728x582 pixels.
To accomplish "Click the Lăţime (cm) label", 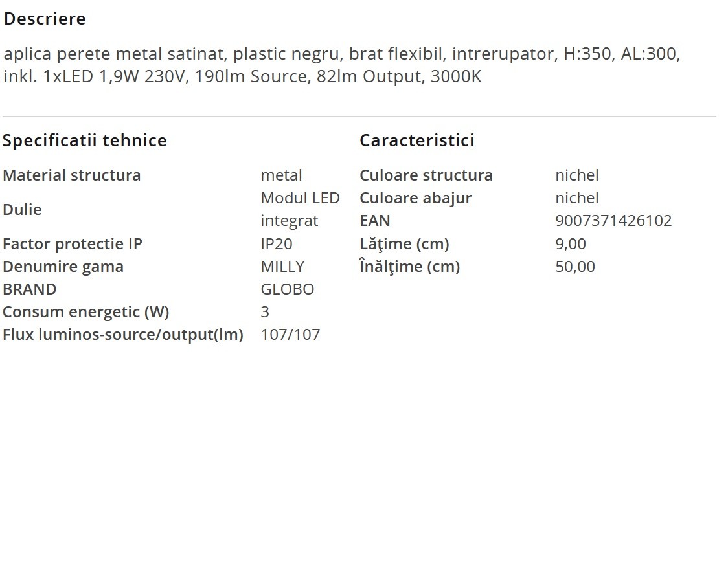I will (404, 244).
